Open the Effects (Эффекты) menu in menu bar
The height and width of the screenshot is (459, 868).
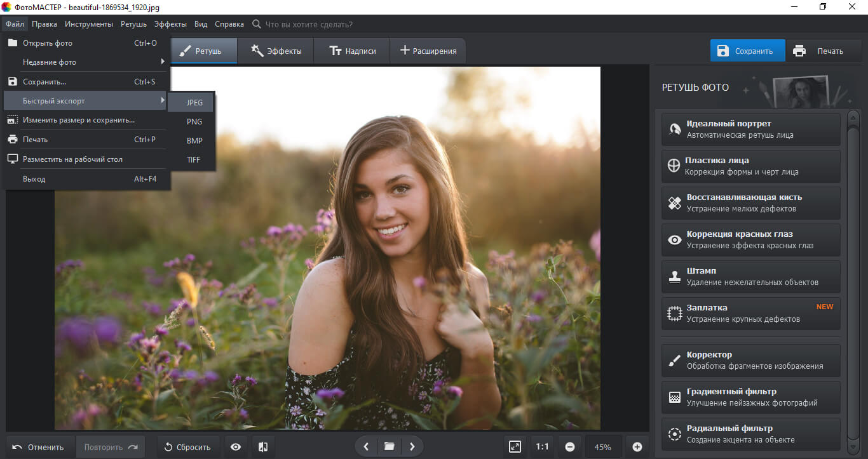pos(170,24)
